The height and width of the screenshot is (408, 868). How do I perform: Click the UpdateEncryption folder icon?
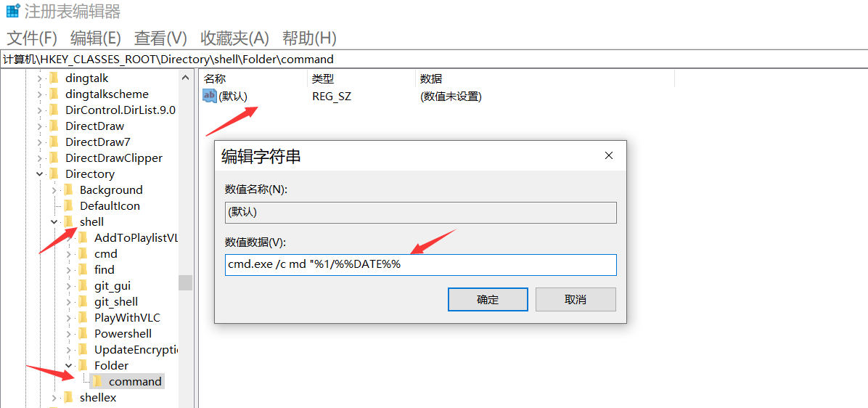tap(83, 350)
